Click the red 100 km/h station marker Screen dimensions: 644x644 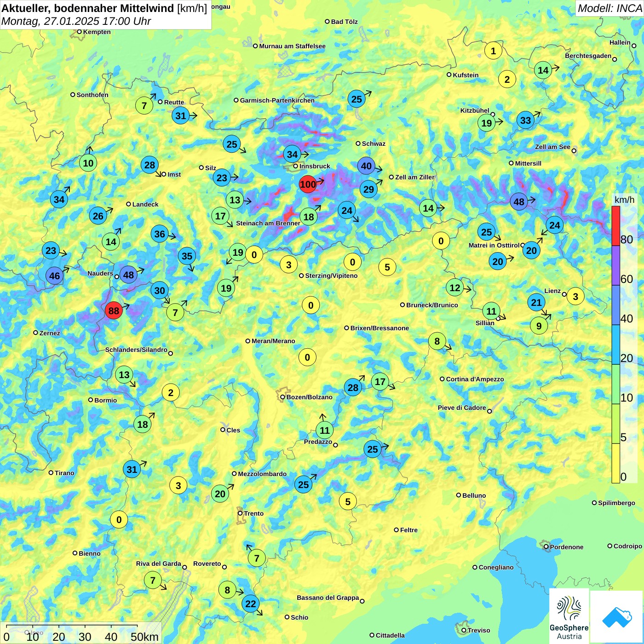click(308, 184)
